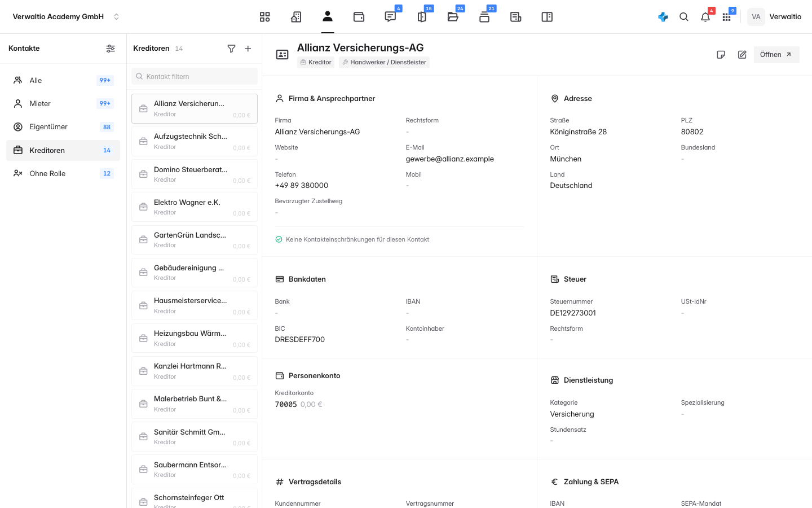
Task: Open the messages icon with badge 4
Action: [x=390, y=17]
